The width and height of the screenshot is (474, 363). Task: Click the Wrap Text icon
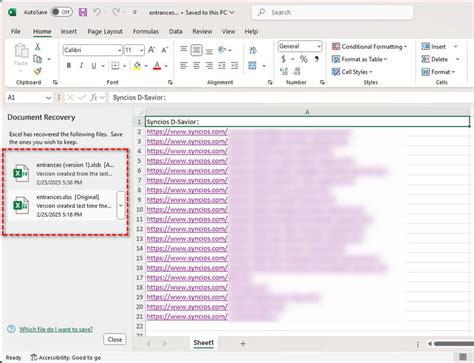click(x=253, y=50)
